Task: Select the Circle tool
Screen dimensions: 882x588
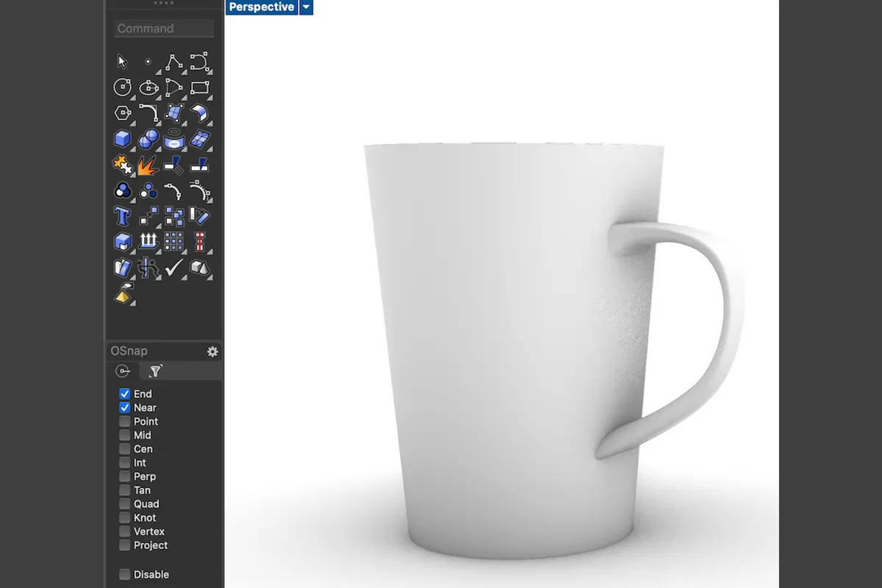Action: click(122, 87)
